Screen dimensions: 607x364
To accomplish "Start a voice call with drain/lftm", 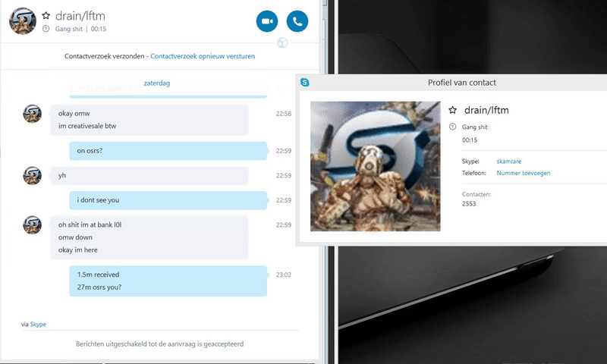I will click(x=297, y=21).
